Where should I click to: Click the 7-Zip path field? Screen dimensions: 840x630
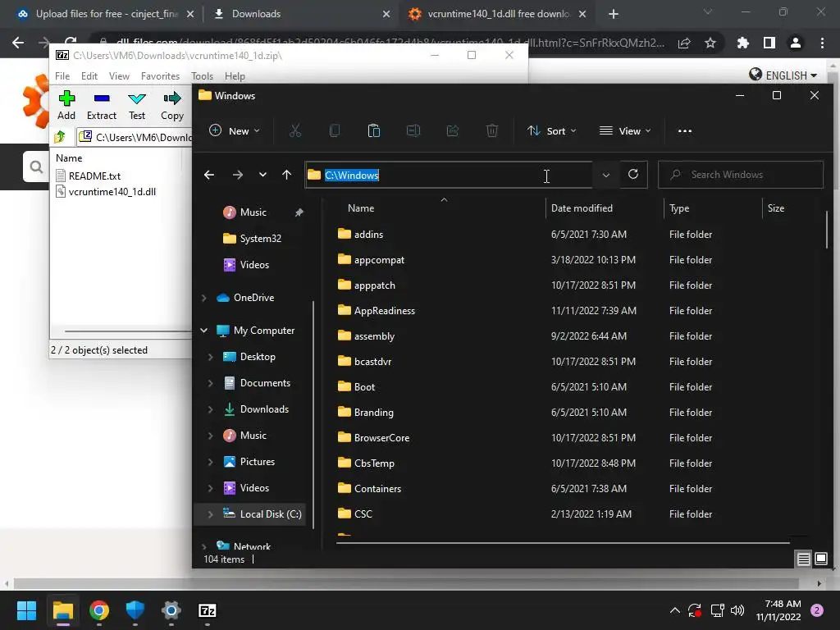coord(134,137)
